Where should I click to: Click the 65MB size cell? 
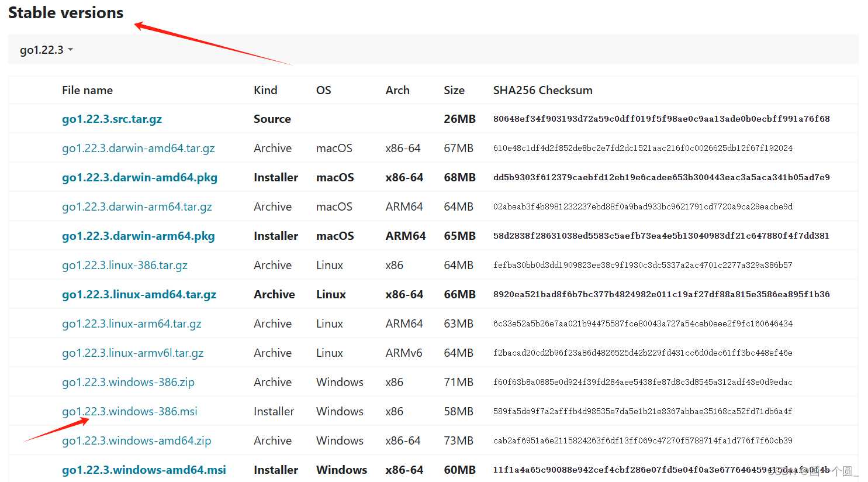pos(459,236)
